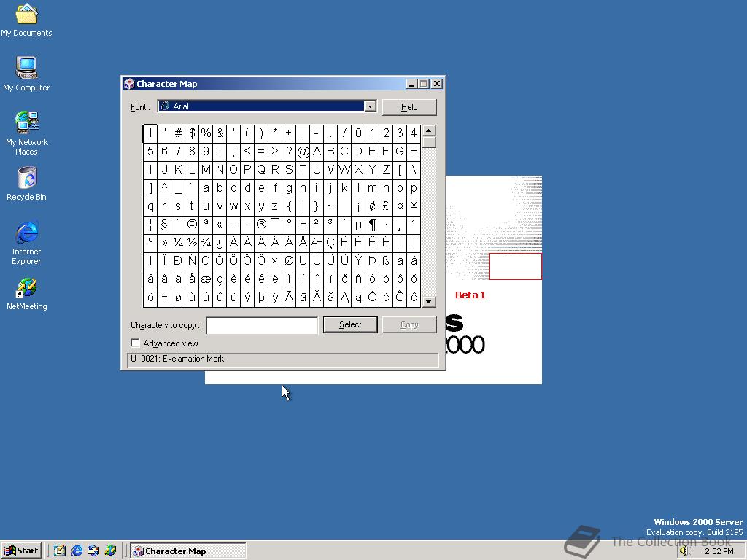Choose the copyright © symbol cell
Viewport: 747px width, 560px height.
click(x=192, y=225)
